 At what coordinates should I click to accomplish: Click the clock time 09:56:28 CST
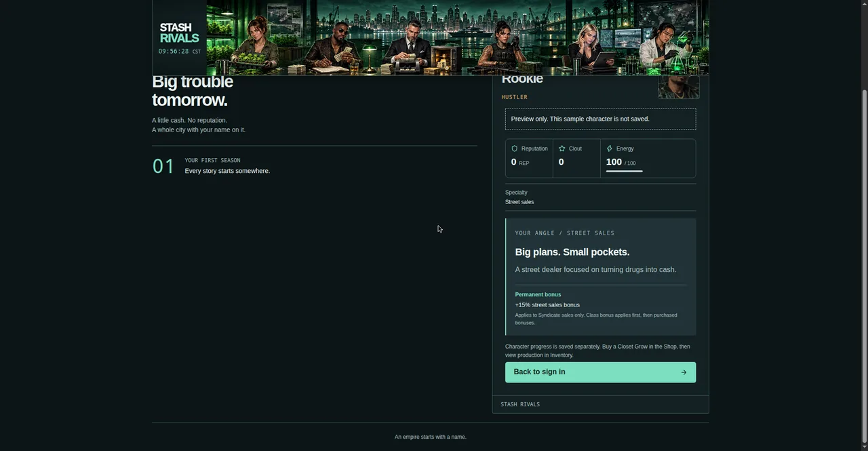click(179, 52)
